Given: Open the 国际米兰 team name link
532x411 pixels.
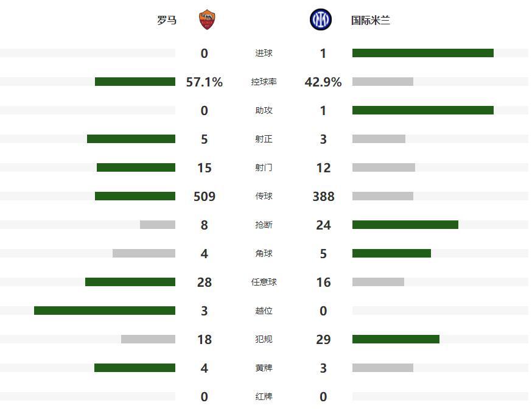Looking at the screenshot, I should pos(371,20).
